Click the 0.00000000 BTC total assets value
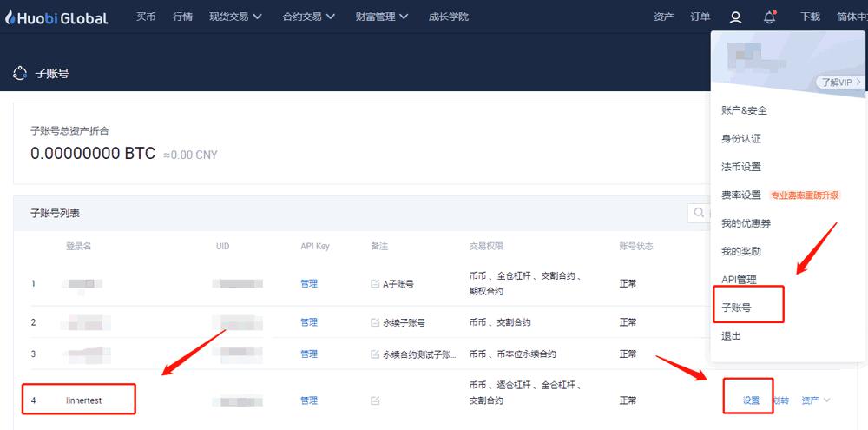This screenshot has width=868, height=430. [93, 154]
